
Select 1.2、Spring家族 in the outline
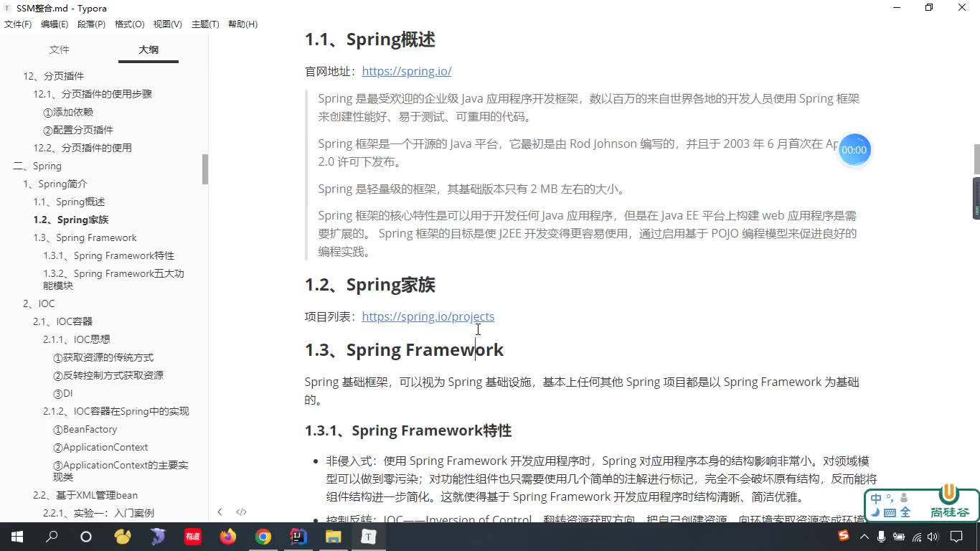[x=71, y=220]
